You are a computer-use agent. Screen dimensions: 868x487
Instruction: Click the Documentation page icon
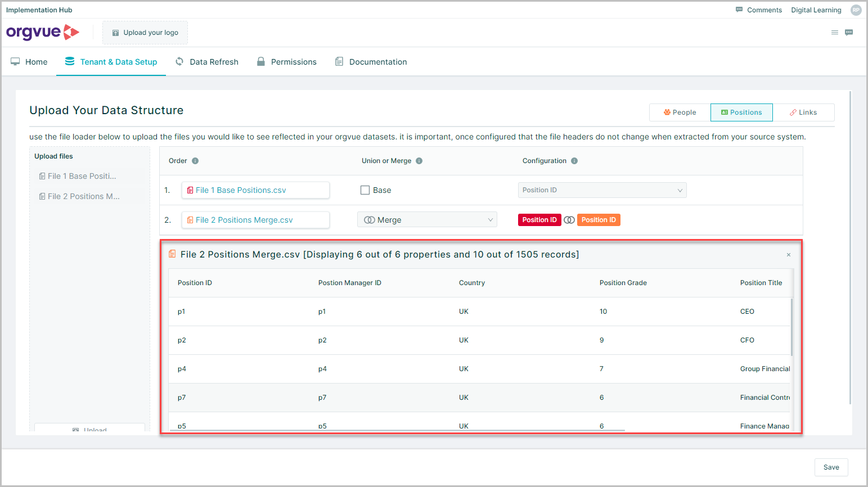339,61
